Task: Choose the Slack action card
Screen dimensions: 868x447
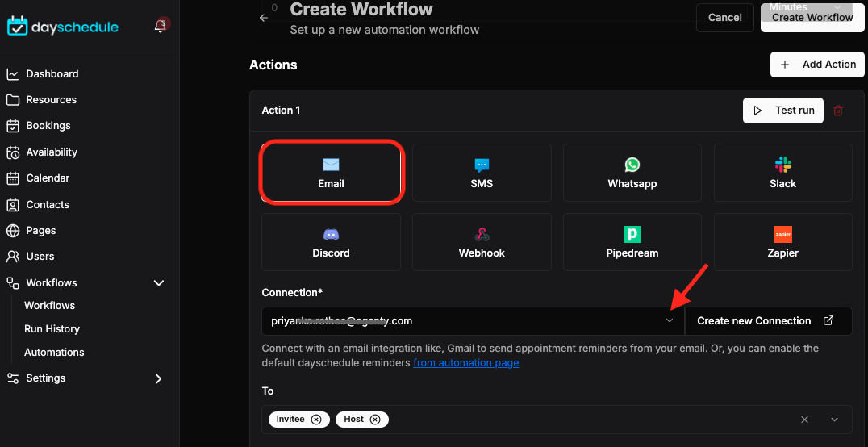Action: (782, 172)
